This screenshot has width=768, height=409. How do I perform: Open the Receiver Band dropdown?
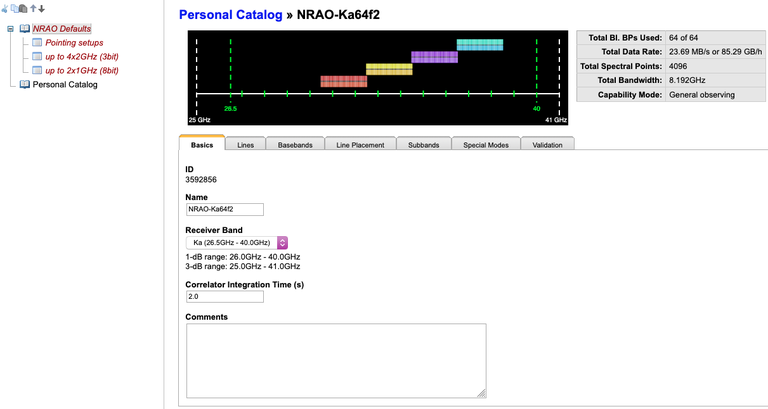(237, 242)
